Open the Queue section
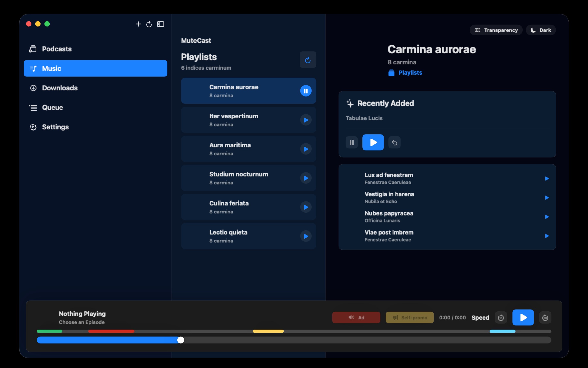 (96, 107)
